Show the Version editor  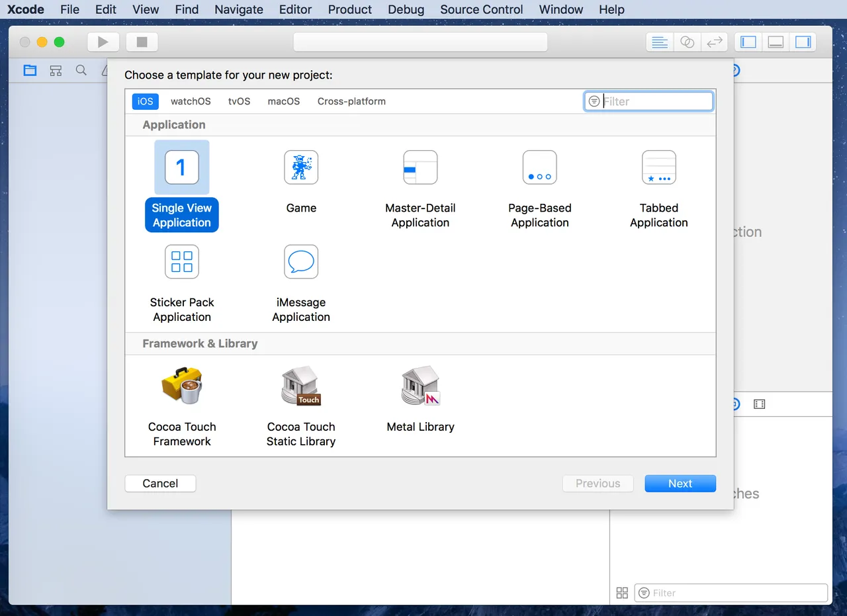715,42
